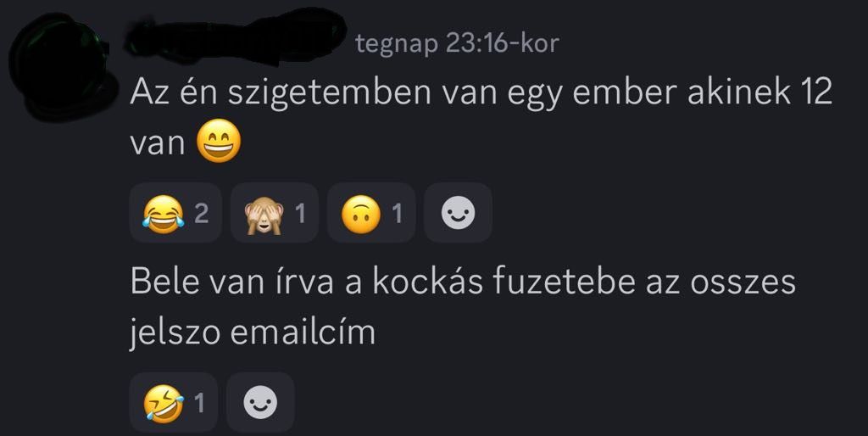
Task: Click the 'tegnap 23:16-kor' timestamp
Action: (457, 43)
